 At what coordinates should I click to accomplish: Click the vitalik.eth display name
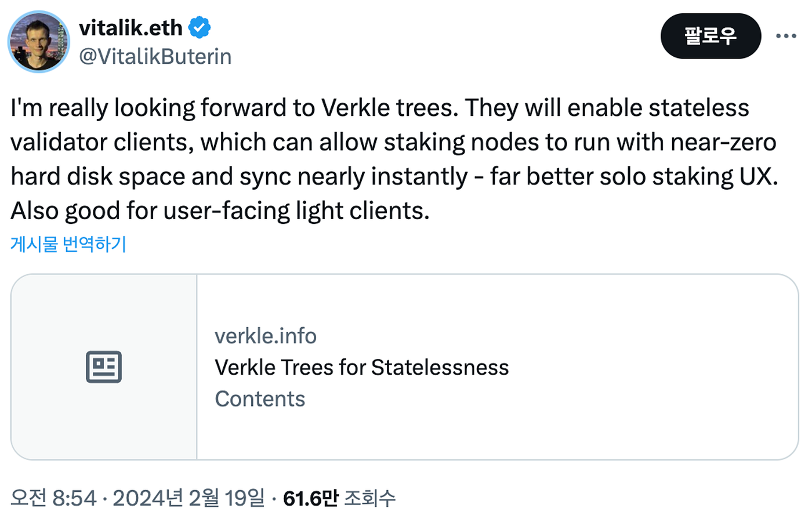pyautogui.click(x=130, y=27)
